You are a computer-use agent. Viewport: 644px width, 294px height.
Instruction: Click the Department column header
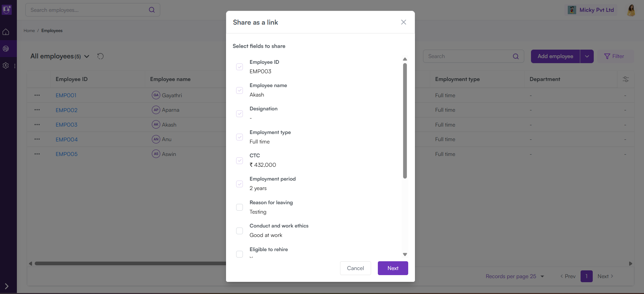tap(545, 79)
